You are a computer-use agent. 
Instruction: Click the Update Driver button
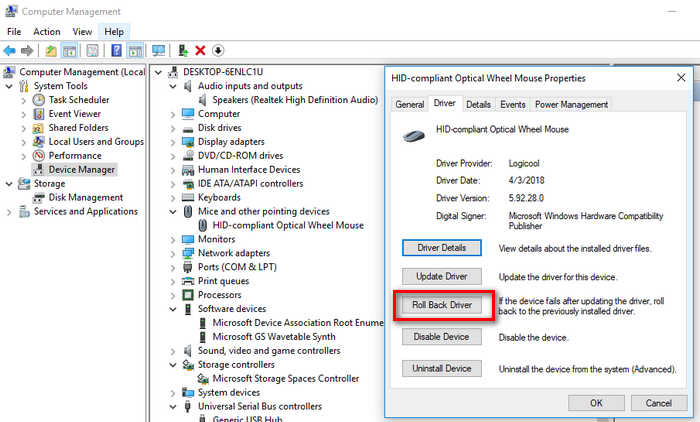pos(442,276)
